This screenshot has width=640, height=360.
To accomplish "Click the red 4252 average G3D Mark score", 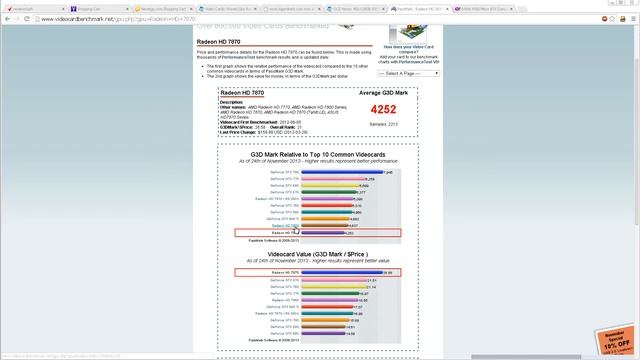I will pos(383,109).
